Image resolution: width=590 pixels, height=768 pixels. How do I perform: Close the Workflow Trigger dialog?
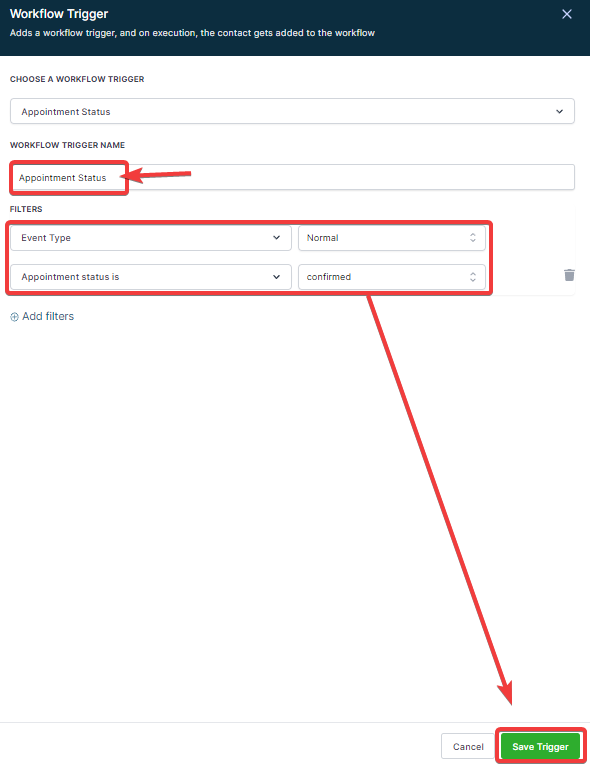566,14
